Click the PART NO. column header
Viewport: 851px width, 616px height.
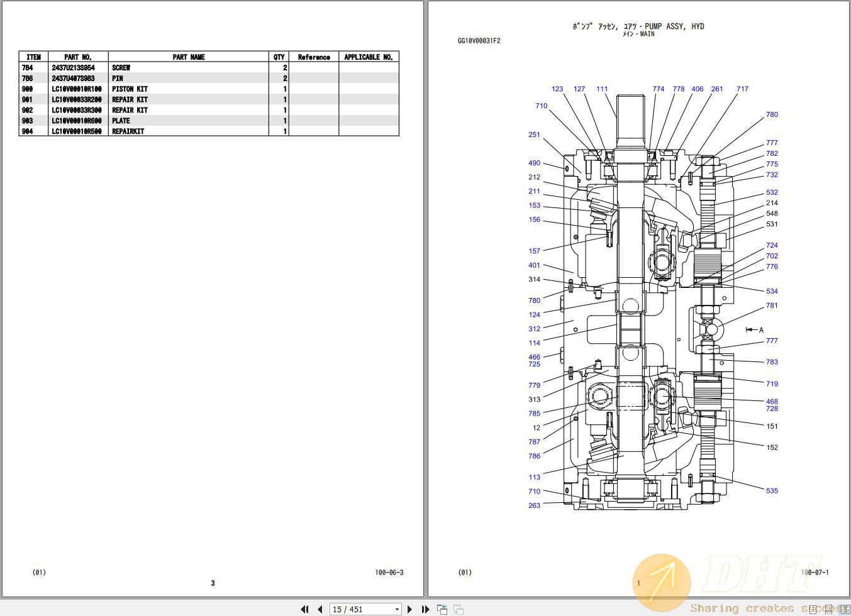pyautogui.click(x=78, y=57)
